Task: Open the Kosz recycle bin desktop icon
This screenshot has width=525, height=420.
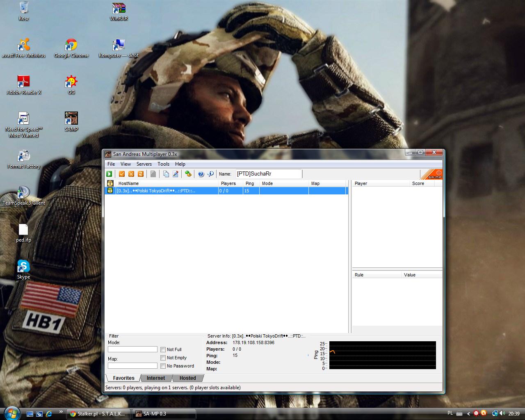Action: (x=24, y=11)
